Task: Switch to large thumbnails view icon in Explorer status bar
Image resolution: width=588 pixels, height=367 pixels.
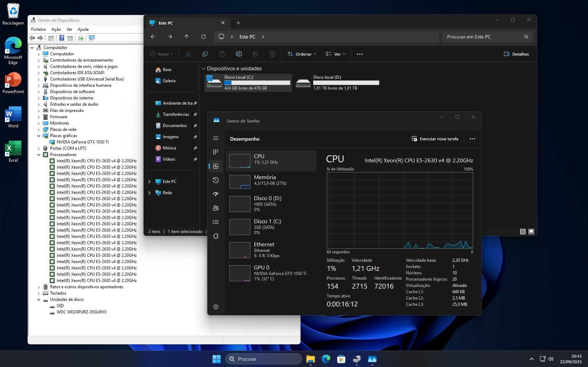Action: pyautogui.click(x=531, y=232)
